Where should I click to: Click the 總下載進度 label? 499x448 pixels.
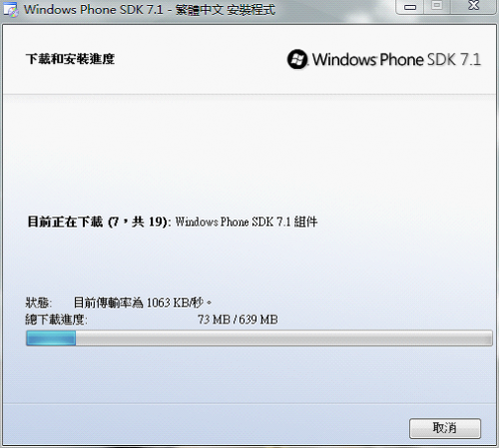pyautogui.click(x=57, y=319)
